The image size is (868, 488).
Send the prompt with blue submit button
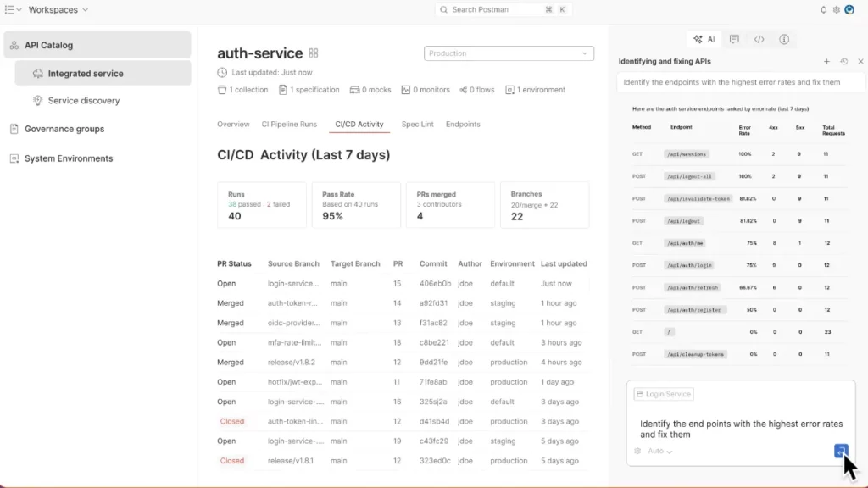click(841, 451)
